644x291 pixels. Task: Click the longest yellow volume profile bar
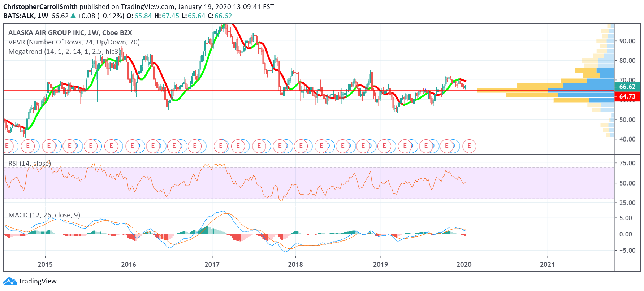513,90
